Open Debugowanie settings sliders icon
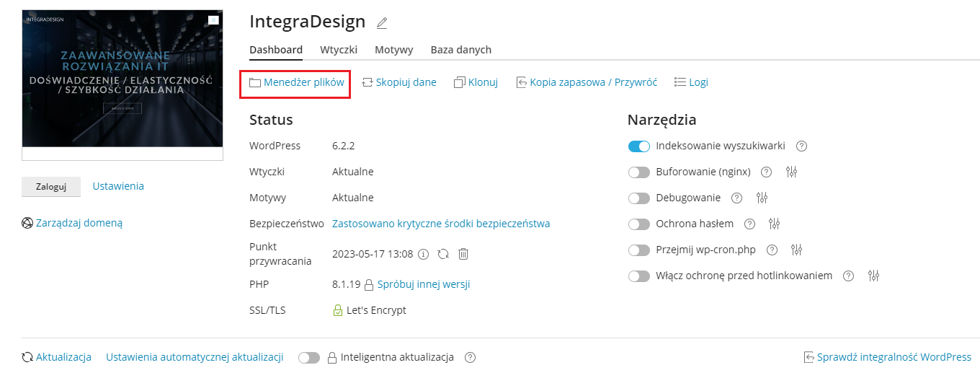Screen dimensions: 980x378 coord(762,198)
